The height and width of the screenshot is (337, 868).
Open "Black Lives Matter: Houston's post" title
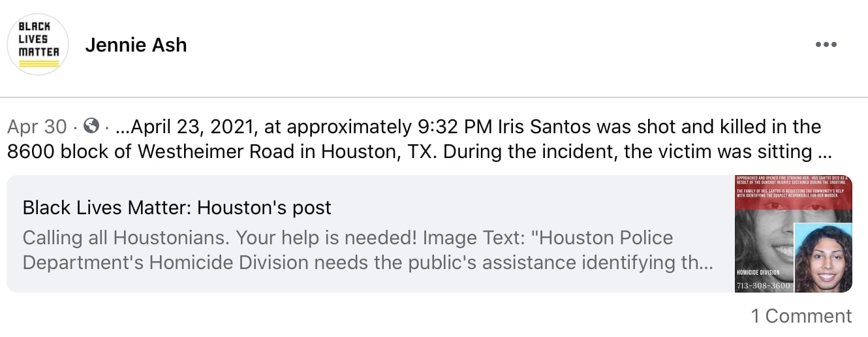click(x=177, y=208)
